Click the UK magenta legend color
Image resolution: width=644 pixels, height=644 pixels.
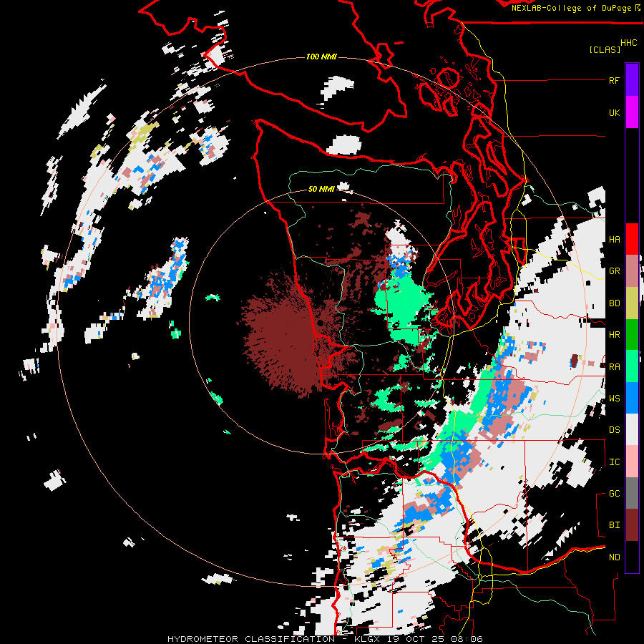click(632, 112)
